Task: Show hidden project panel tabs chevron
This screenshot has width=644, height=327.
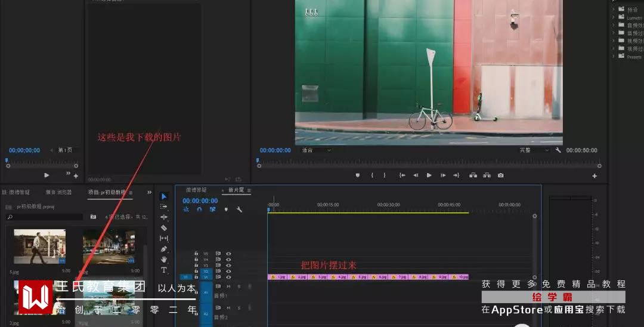Action: (x=150, y=192)
